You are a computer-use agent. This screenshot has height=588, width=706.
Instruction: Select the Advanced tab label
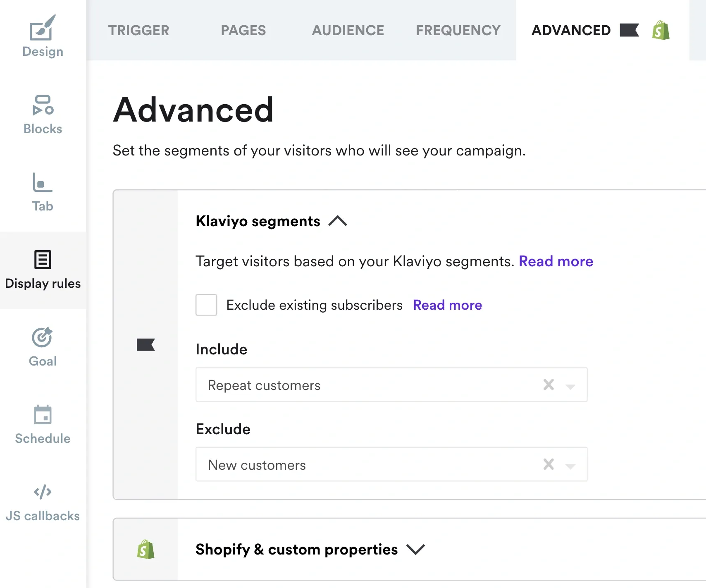pyautogui.click(x=571, y=30)
